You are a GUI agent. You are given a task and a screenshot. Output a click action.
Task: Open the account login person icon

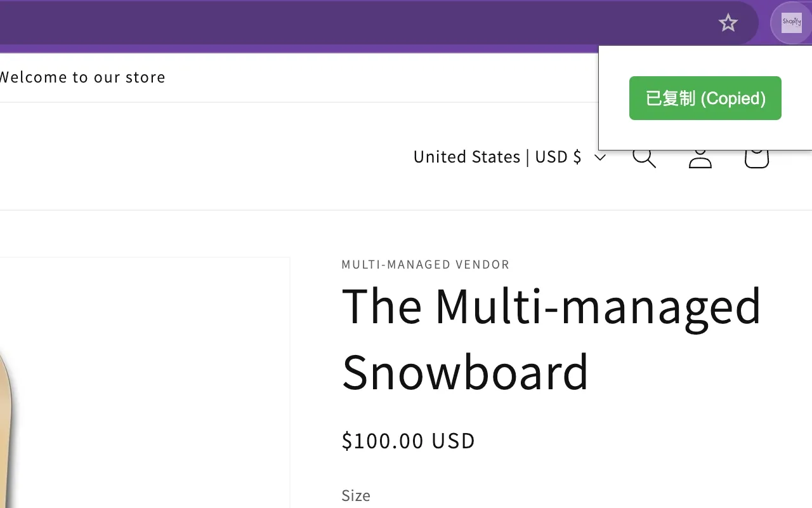pos(700,157)
